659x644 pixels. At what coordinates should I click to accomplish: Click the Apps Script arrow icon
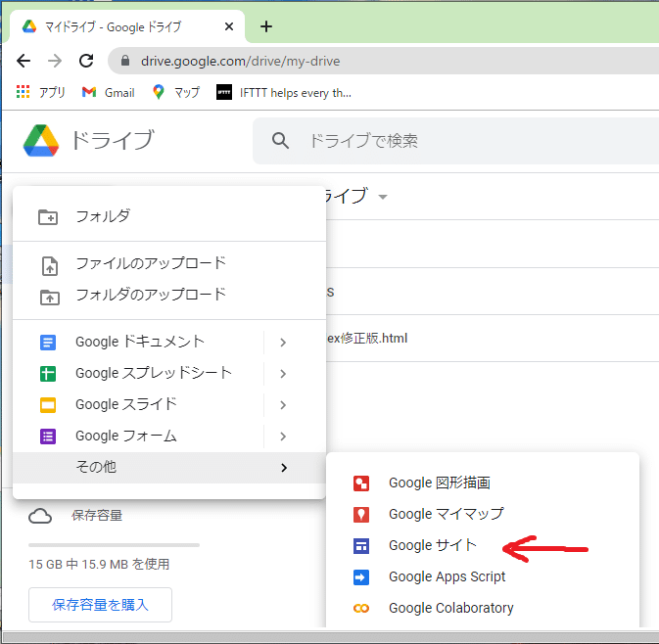(361, 577)
